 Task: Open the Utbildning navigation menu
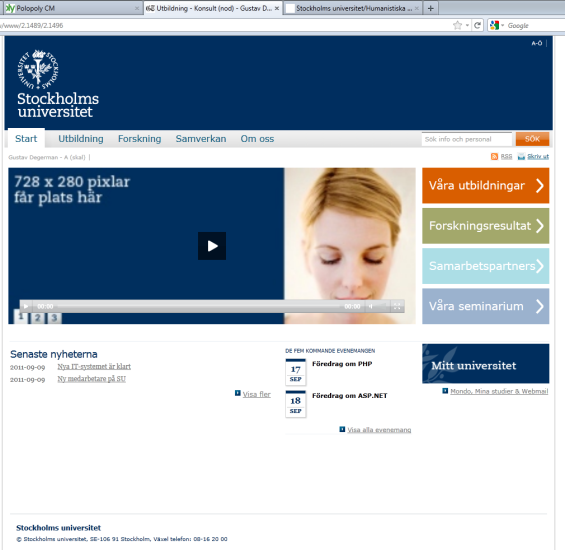(x=81, y=139)
